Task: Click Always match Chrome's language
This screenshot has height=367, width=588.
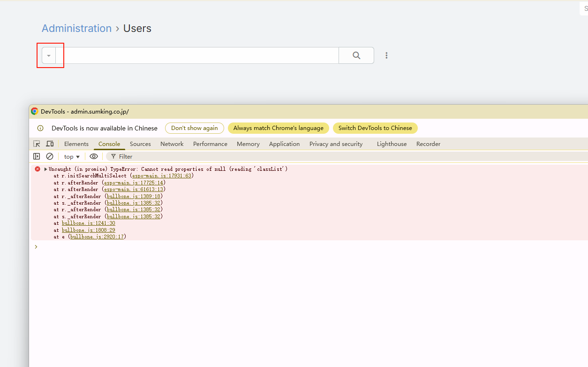Action: [x=279, y=128]
